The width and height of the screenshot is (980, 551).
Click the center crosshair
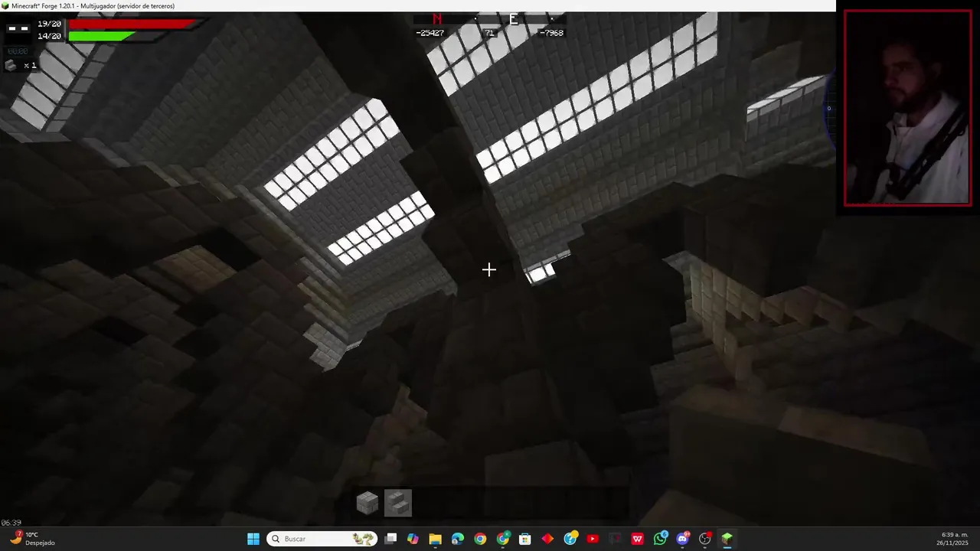pos(489,269)
